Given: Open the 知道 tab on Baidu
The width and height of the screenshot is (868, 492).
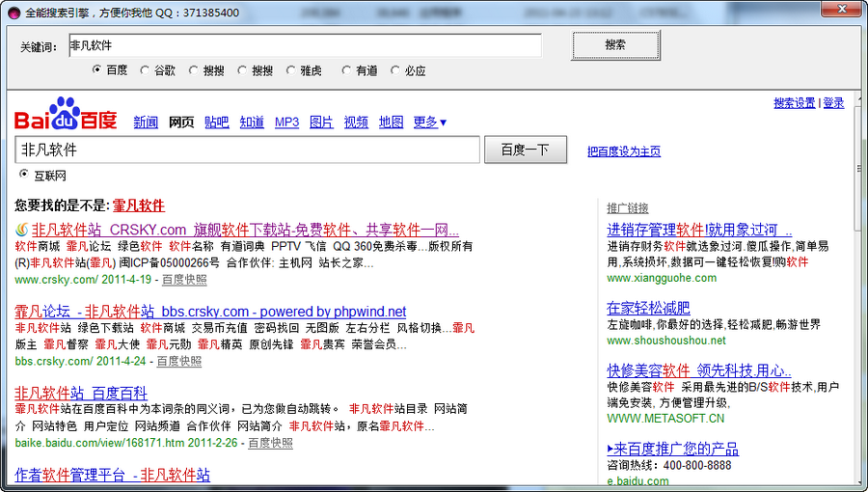Looking at the screenshot, I should tap(252, 123).
